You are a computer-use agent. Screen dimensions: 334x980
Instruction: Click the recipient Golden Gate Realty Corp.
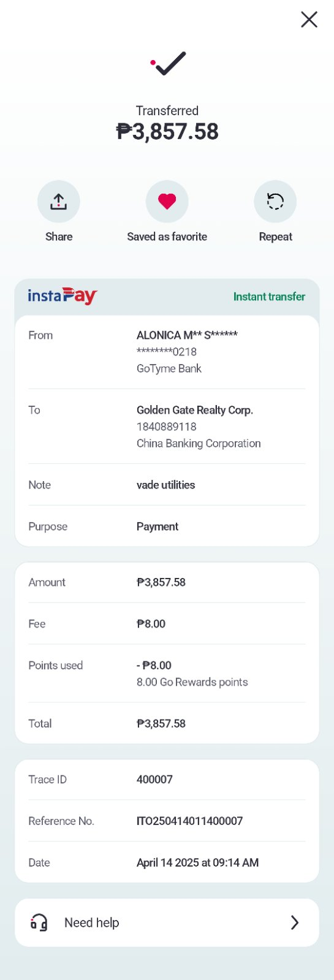(x=195, y=410)
